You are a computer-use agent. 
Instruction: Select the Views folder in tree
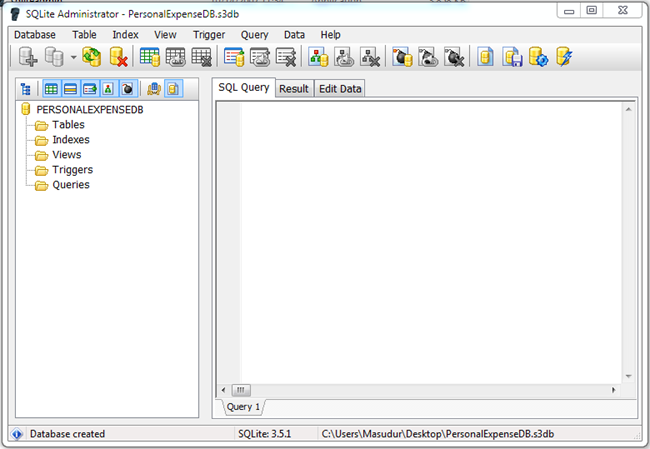click(x=67, y=155)
